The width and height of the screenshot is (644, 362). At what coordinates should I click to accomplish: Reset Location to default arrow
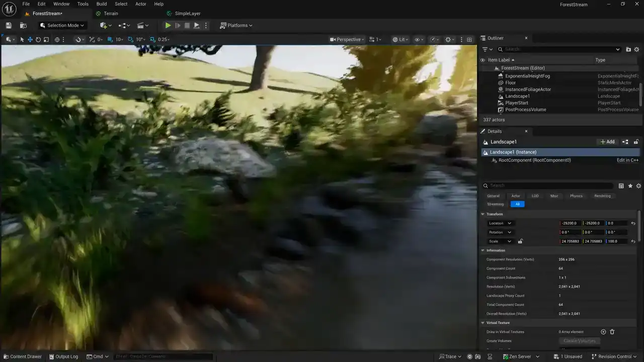point(633,223)
